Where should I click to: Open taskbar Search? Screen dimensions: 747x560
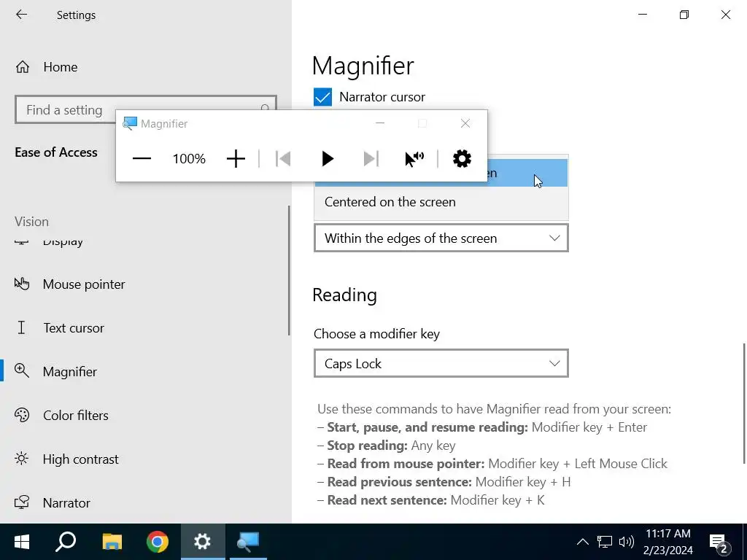(66, 542)
